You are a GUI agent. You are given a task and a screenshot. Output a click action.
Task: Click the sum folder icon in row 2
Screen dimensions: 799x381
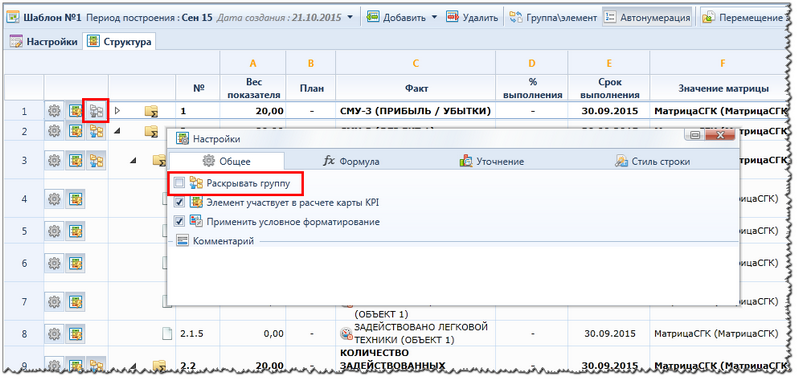click(x=151, y=131)
